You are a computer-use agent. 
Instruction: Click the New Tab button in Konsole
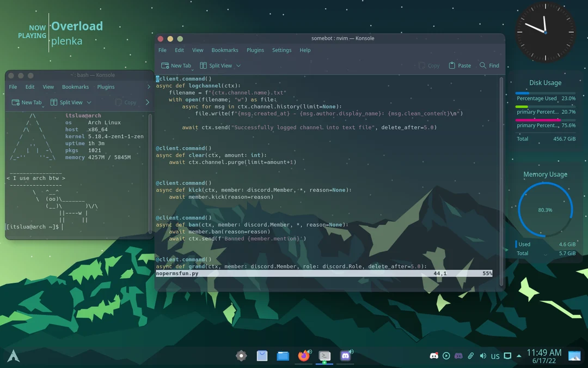click(176, 65)
